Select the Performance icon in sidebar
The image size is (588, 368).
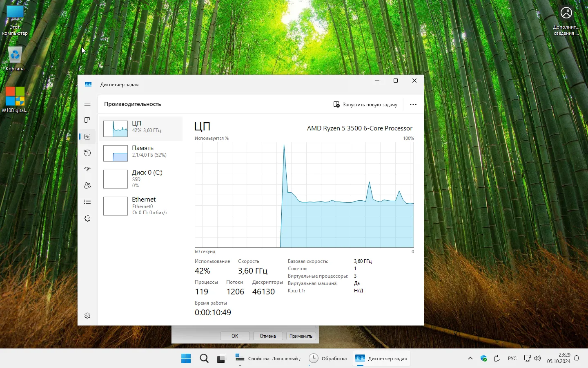(x=87, y=137)
